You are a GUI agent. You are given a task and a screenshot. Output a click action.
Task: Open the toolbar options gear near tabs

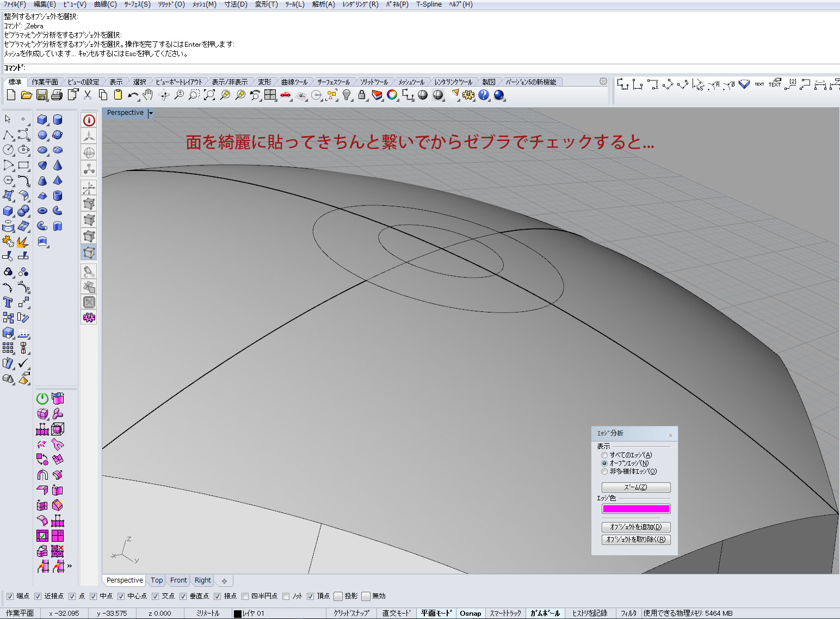pyautogui.click(x=603, y=81)
